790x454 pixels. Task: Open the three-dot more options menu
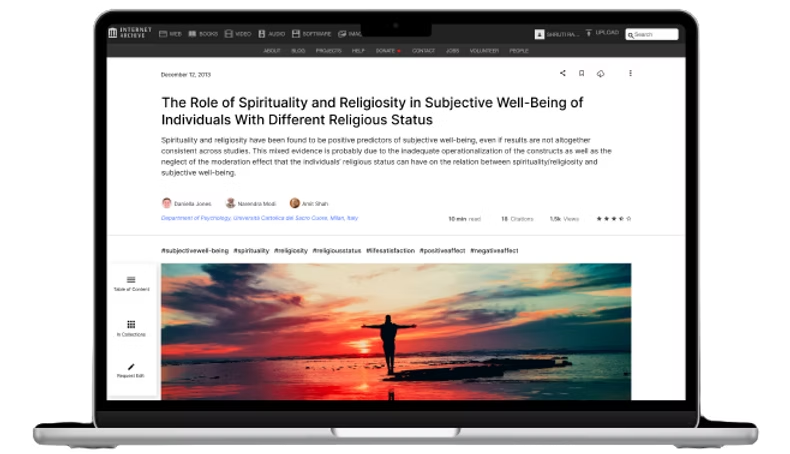(x=630, y=73)
